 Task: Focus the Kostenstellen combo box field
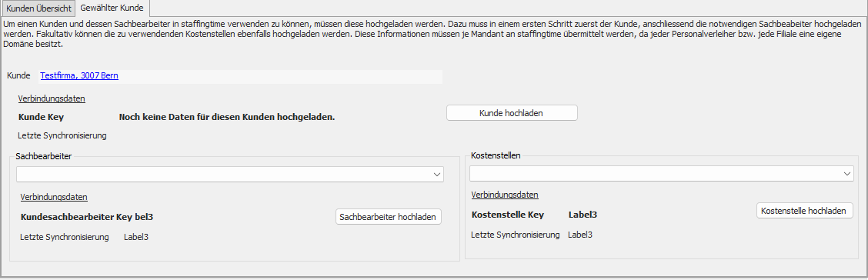click(x=662, y=174)
